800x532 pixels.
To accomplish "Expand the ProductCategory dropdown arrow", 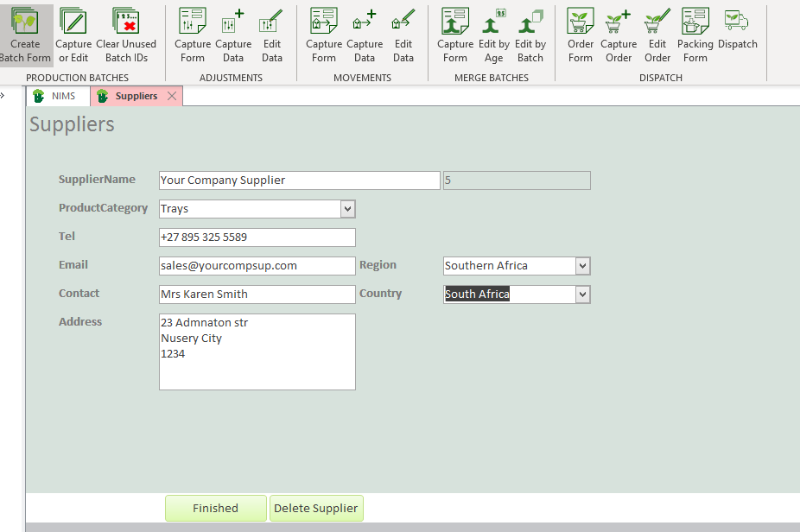I will point(347,209).
